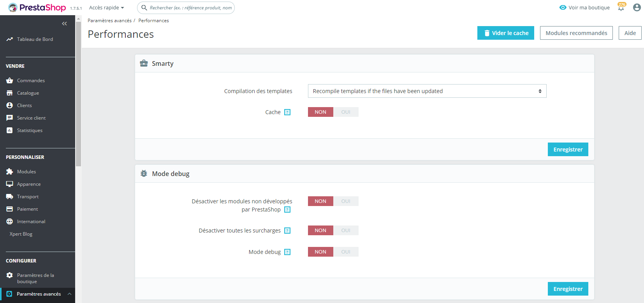Click the search input field
Viewport: 644px width, 303px height.
coord(186,8)
